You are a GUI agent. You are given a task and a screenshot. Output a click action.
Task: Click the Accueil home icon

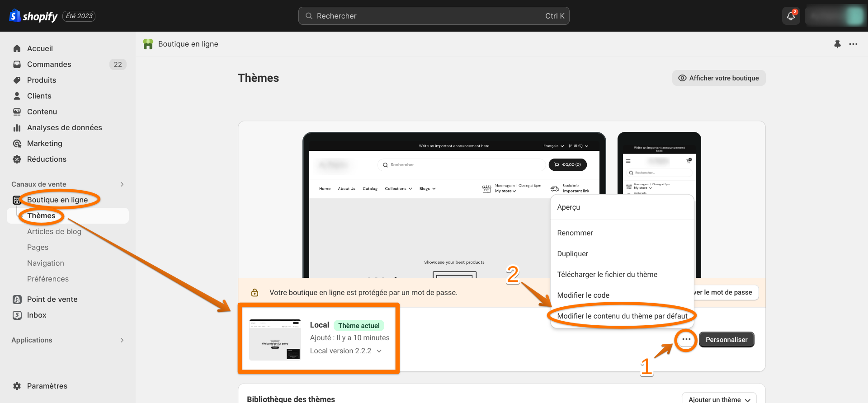point(17,48)
